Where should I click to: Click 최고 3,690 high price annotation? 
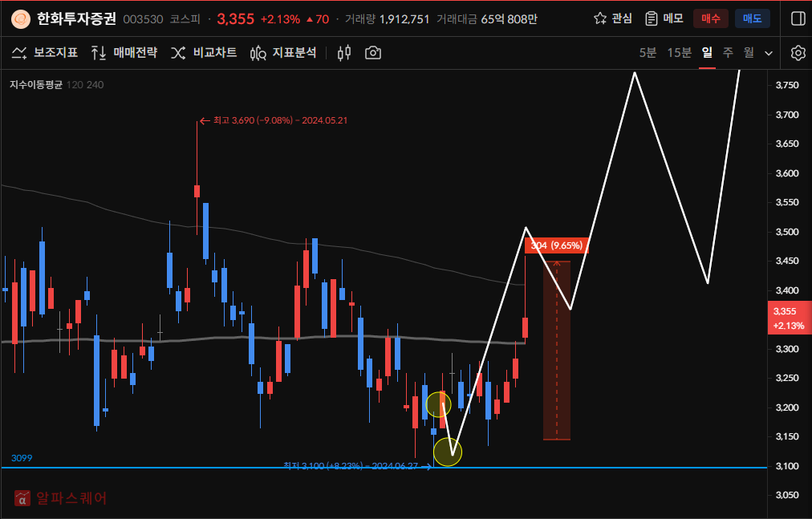pos(274,120)
